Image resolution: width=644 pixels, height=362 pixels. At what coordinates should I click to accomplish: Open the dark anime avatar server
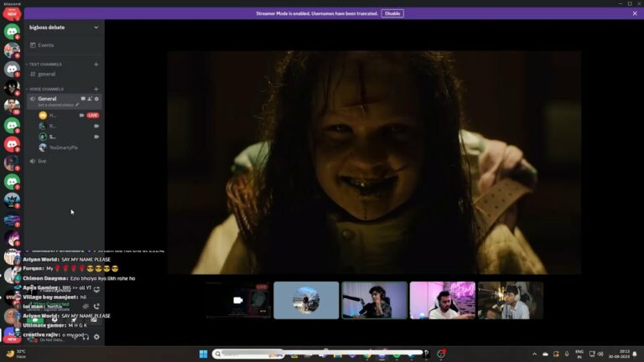click(x=12, y=87)
